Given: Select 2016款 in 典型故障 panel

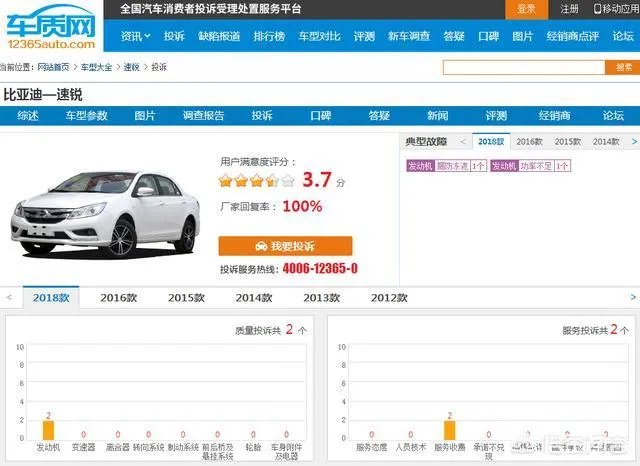Looking at the screenshot, I should 529,142.
